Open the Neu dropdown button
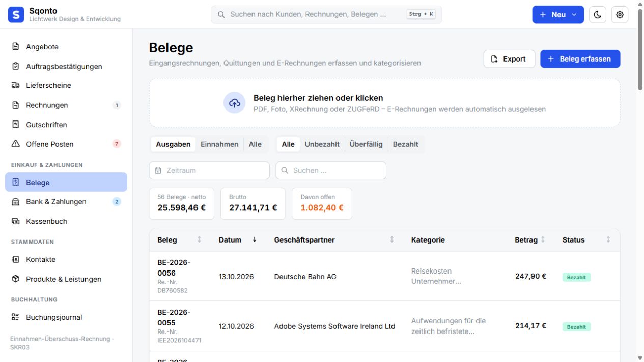The image size is (644, 362). [x=558, y=15]
